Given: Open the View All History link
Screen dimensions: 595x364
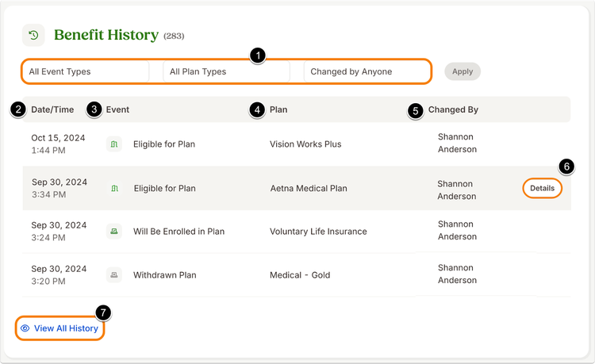Looking at the screenshot, I should click(x=60, y=328).
